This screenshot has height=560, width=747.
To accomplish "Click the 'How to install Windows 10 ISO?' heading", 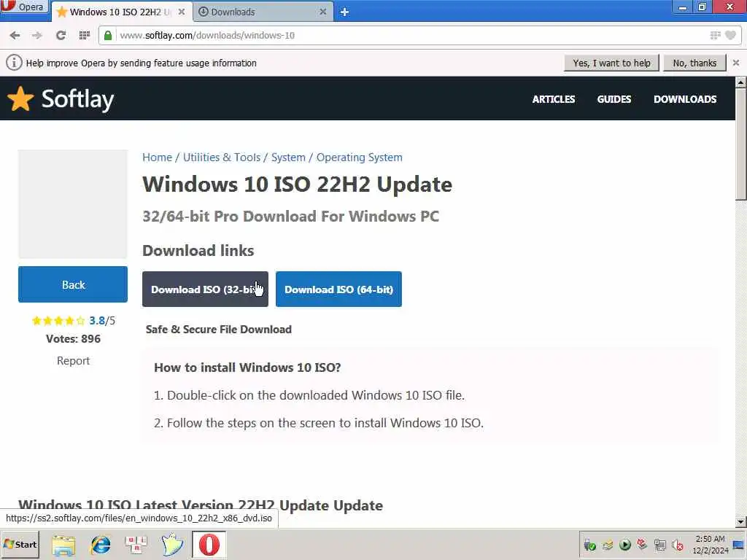I will (x=247, y=367).
